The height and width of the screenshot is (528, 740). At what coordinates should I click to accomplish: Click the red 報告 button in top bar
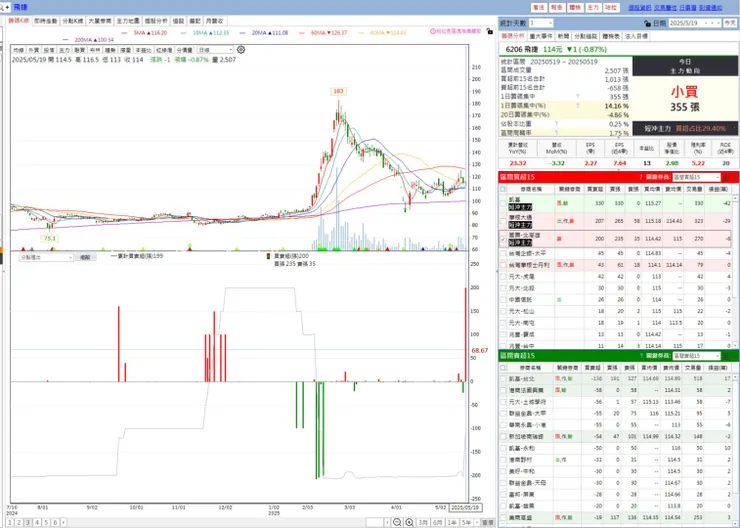[557, 8]
